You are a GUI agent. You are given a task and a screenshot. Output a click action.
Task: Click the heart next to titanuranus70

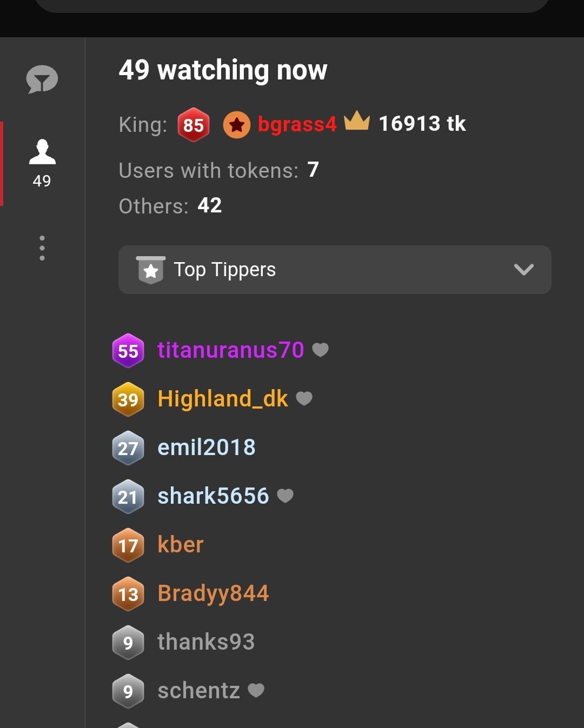coord(321,350)
